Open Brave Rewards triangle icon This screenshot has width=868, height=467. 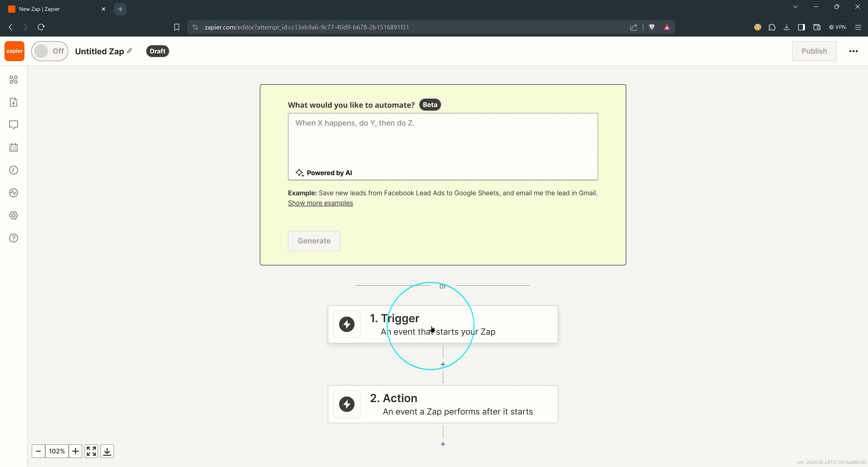click(667, 27)
